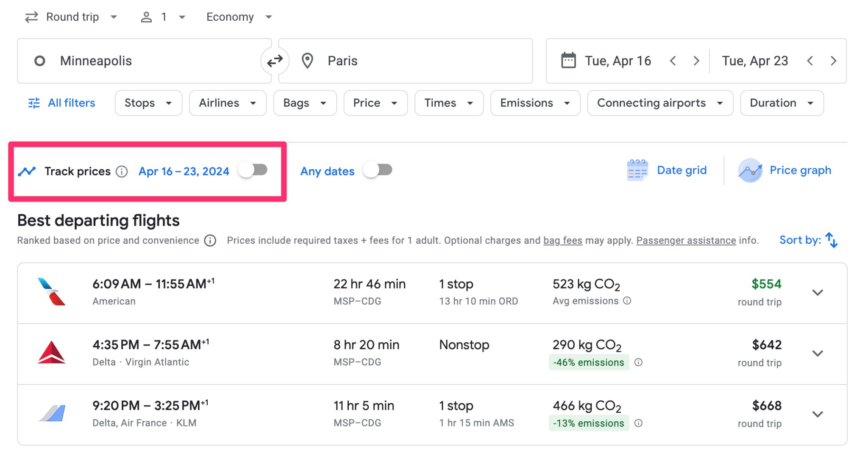Open the Round trip selector
Viewport: 868px width, 468px height.
[71, 17]
